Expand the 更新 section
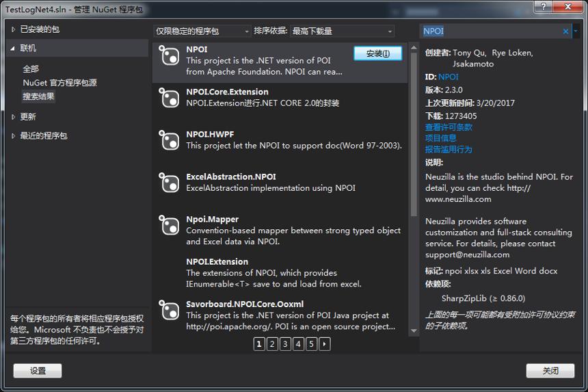Viewport: 588px width, 392px height. [x=13, y=117]
